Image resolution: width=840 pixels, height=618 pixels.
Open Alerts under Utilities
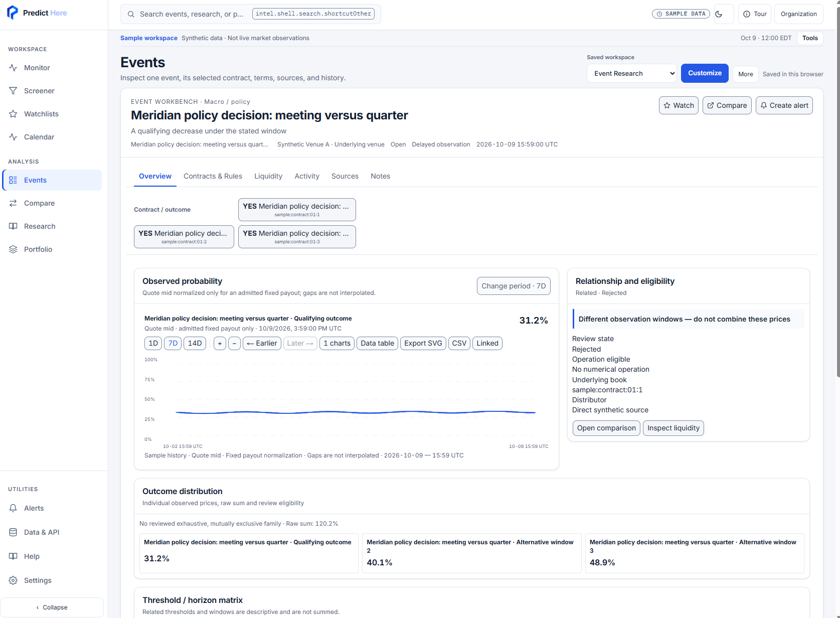[x=52, y=508]
